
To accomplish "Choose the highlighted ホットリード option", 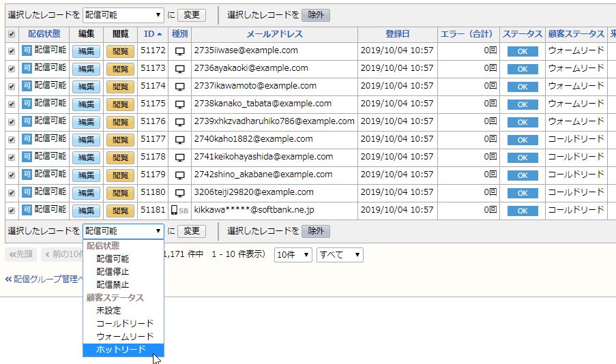I will click(123, 350).
